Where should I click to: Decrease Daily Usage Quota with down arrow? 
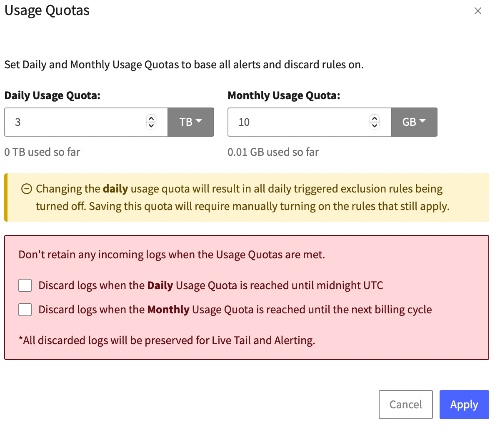tap(151, 125)
